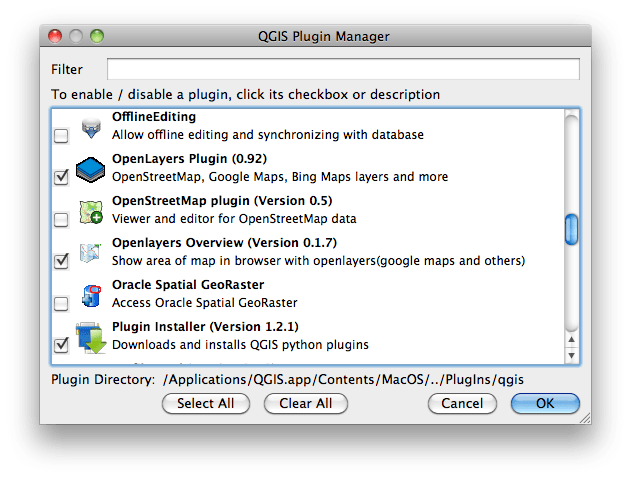Screen dimensions: 631x479
Task: Click 'Allow offline editing and synchronizing with database' description
Action: tap(268, 135)
